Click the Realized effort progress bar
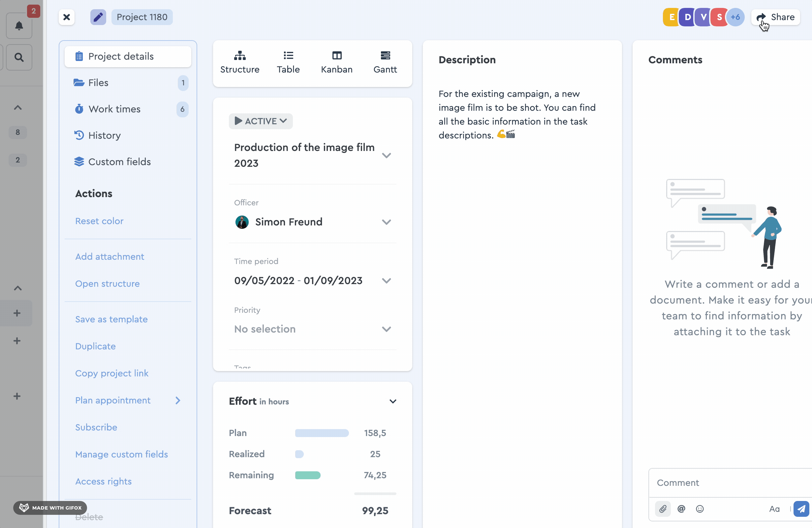The image size is (812, 528). click(x=299, y=454)
